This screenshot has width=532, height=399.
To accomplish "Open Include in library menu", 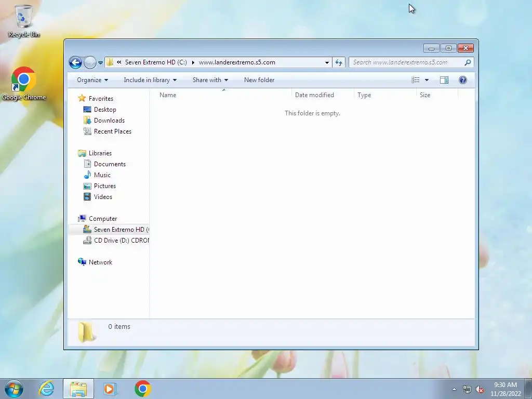I will (x=150, y=80).
